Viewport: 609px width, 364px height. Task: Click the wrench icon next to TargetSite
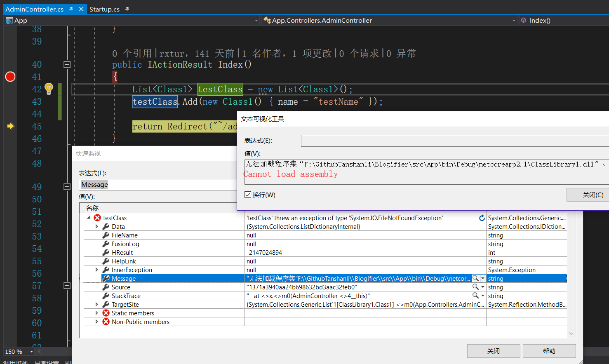click(x=106, y=304)
